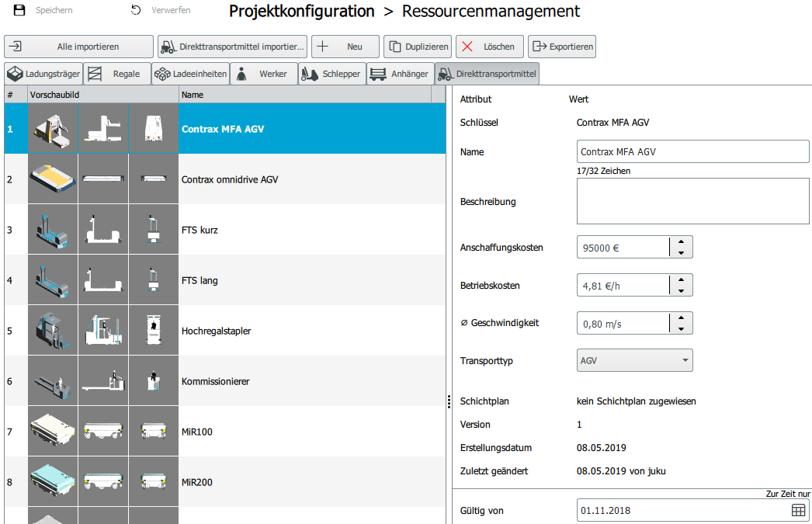Click the Anschaffungskosten value field
This screenshot has width=812, height=524.
[x=623, y=248]
